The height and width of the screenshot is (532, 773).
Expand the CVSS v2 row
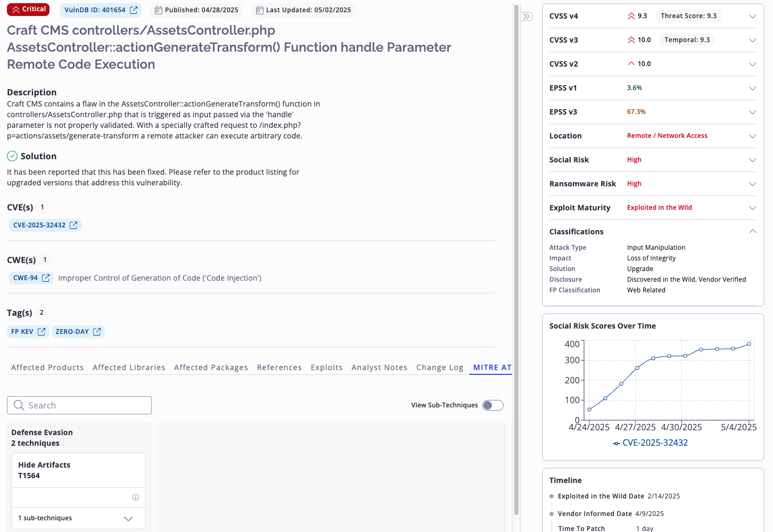pyautogui.click(x=753, y=64)
